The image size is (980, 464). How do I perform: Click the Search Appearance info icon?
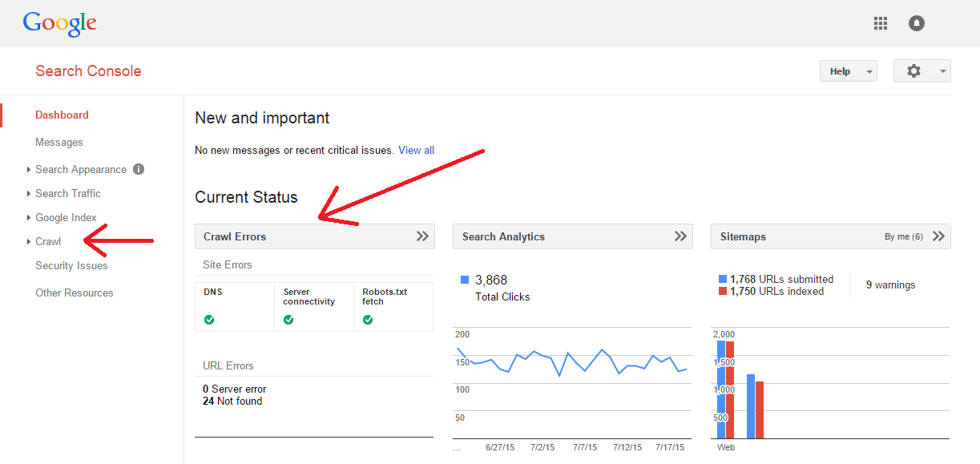click(x=139, y=169)
